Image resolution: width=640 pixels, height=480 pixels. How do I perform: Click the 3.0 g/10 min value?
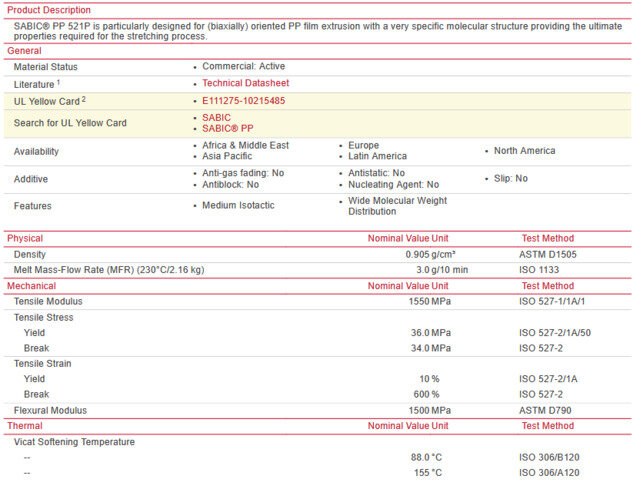pos(442,270)
